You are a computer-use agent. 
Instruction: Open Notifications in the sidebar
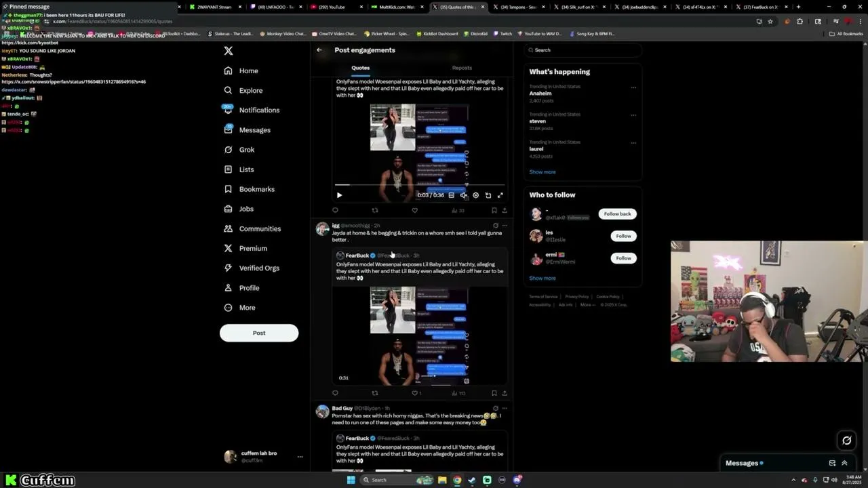pos(251,110)
